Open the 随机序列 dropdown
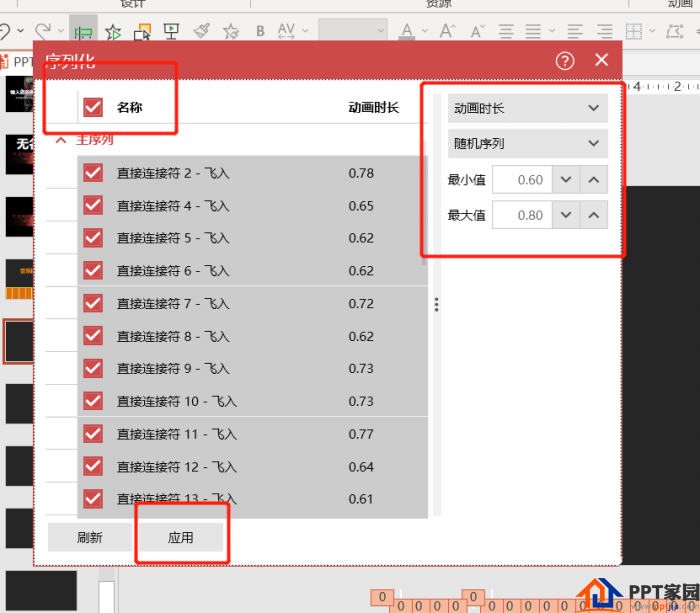700x613 pixels. click(x=527, y=143)
